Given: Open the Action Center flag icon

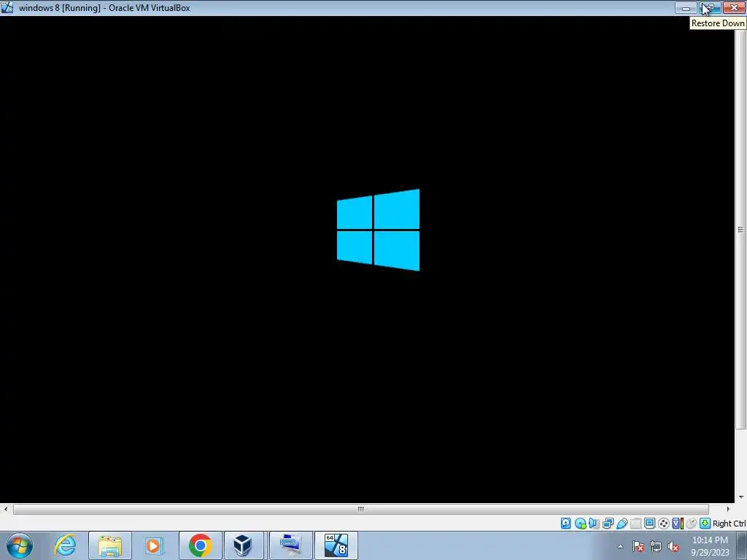Looking at the screenshot, I should click(x=638, y=546).
